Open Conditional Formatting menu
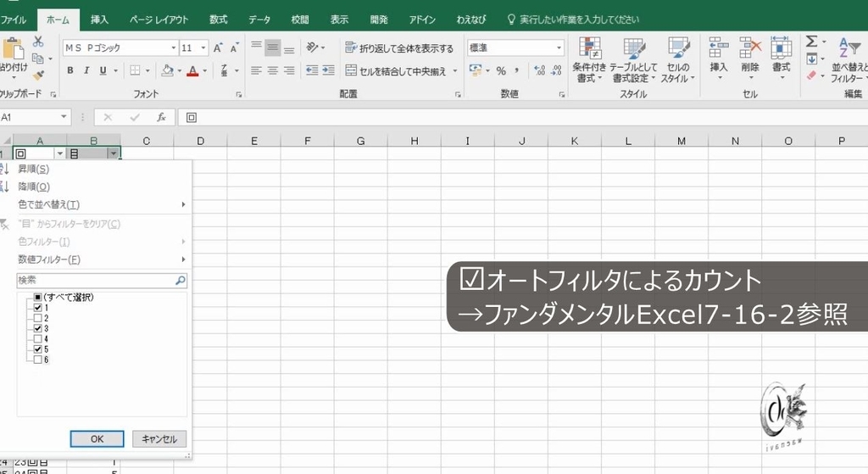The height and width of the screenshot is (474, 868). [590, 60]
